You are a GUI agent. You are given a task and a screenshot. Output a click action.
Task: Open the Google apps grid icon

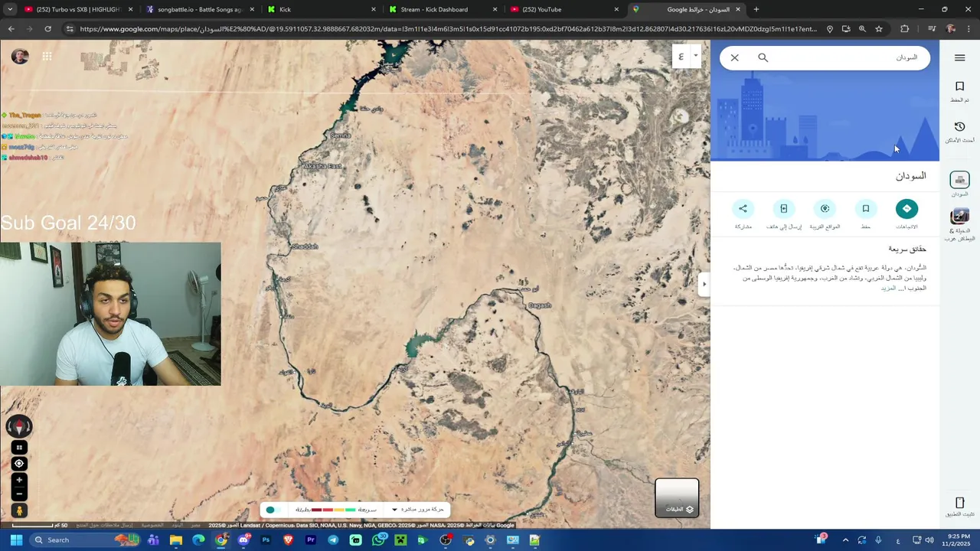pos(47,57)
